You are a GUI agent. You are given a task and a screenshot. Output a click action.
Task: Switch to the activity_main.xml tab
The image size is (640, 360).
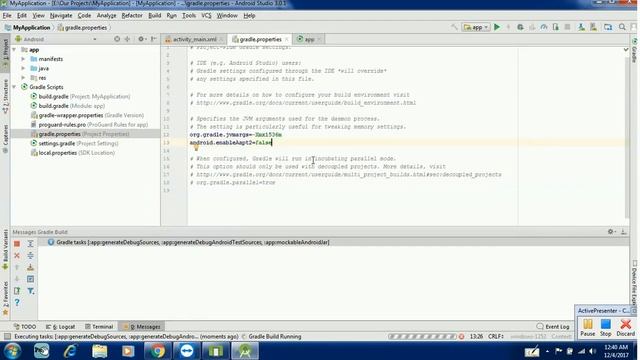click(x=195, y=39)
